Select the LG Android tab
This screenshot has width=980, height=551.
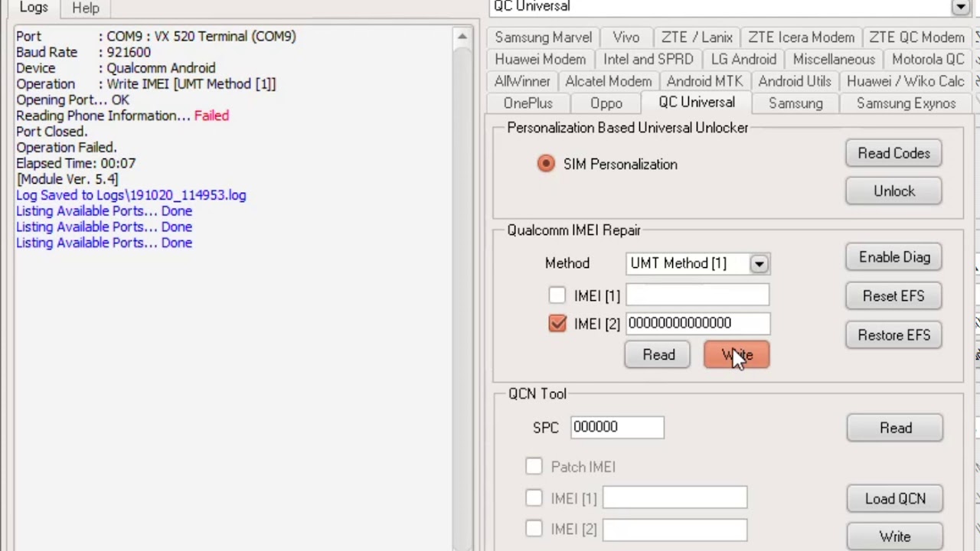pos(743,60)
